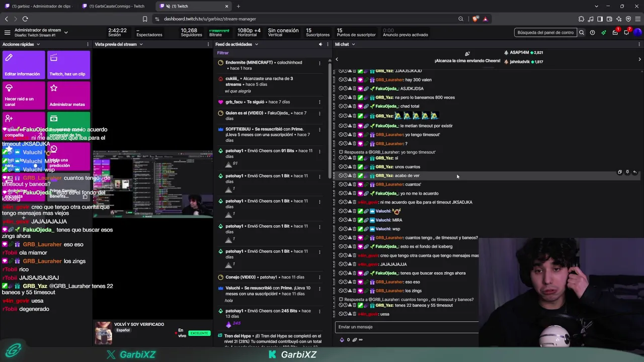Screen dimensions: 644x362
Task: Click the Tren del Hype activity entry
Action: point(272,341)
